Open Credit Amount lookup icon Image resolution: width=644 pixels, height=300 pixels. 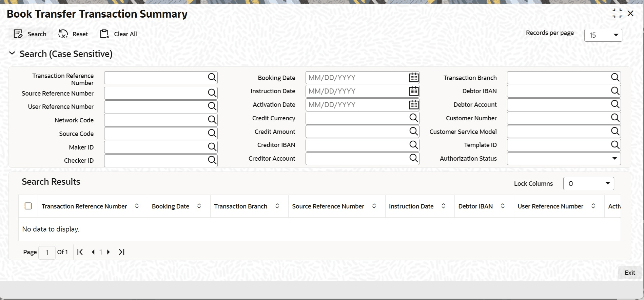413,131
